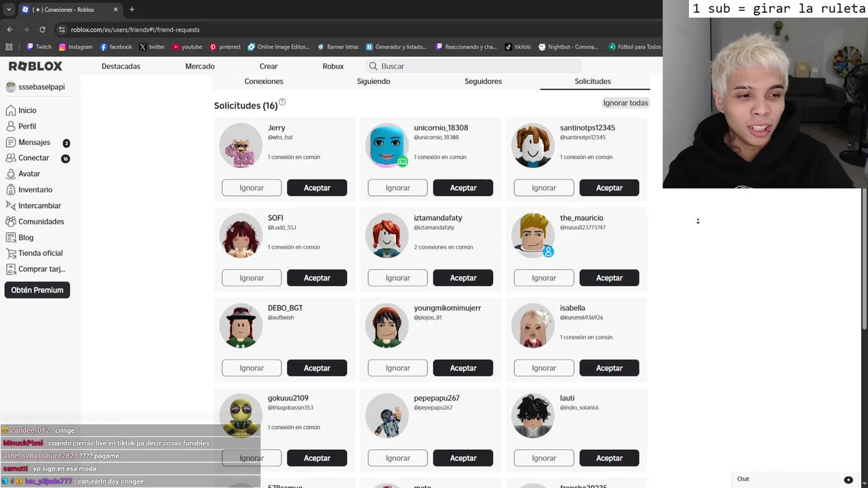Switch to the Seguidores tab
This screenshot has width=868, height=488.
(483, 81)
